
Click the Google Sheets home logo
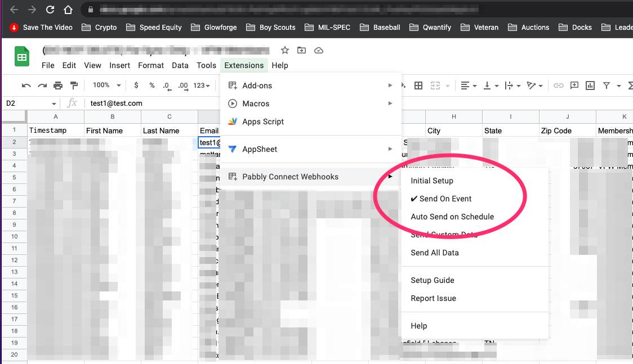(22, 57)
